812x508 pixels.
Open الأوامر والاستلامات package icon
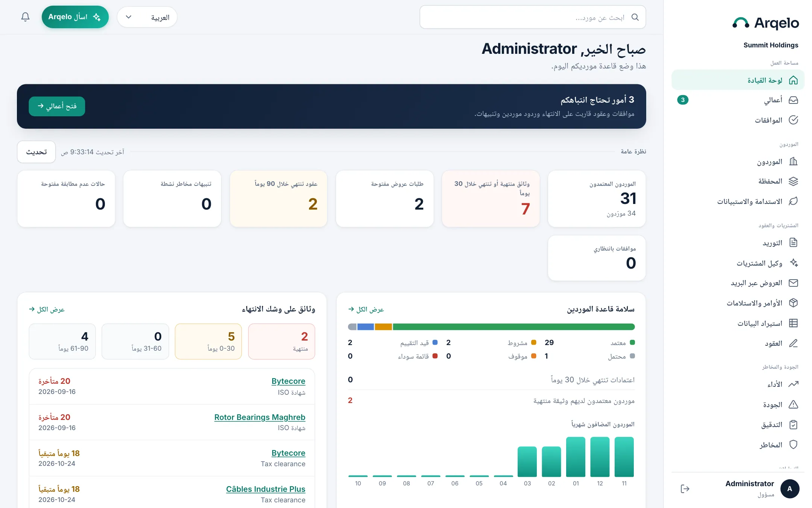793,303
